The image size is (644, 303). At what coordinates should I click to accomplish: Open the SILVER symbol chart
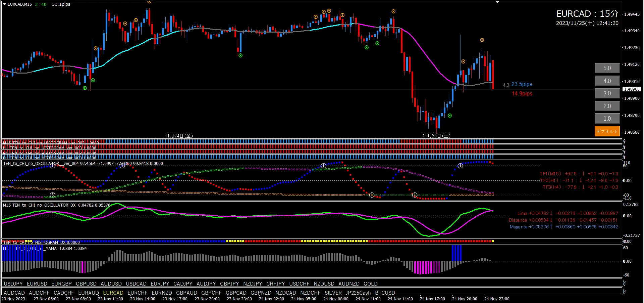tap(333, 293)
